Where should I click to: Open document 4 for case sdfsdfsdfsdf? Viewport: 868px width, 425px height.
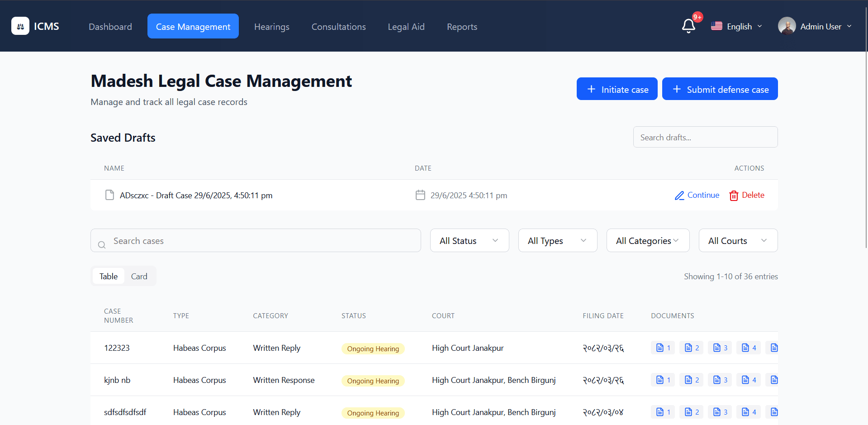748,412
